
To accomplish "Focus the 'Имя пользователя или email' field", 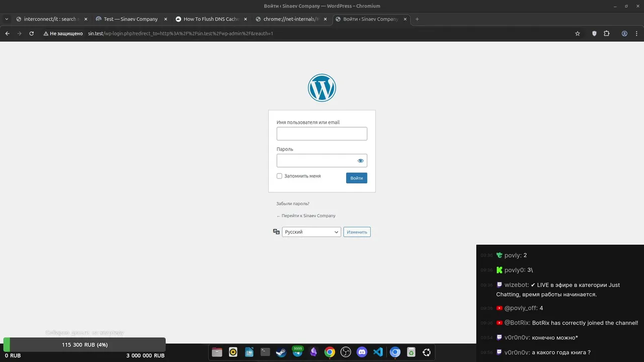I will (322, 134).
